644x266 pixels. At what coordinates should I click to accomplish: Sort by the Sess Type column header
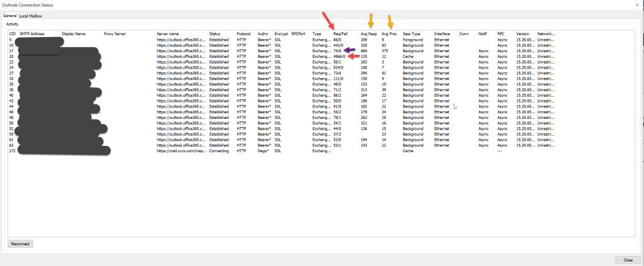click(411, 33)
